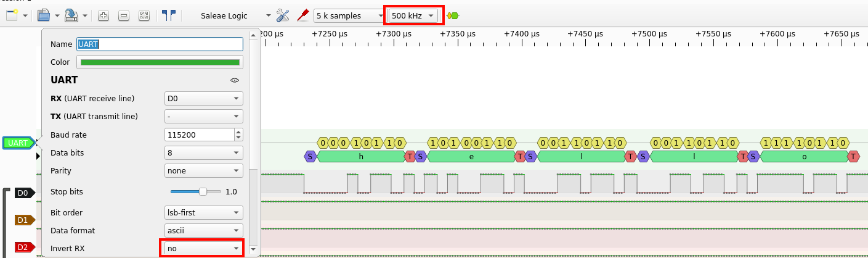
Task: Toggle the cursors icon in toolbar
Action: point(168,15)
